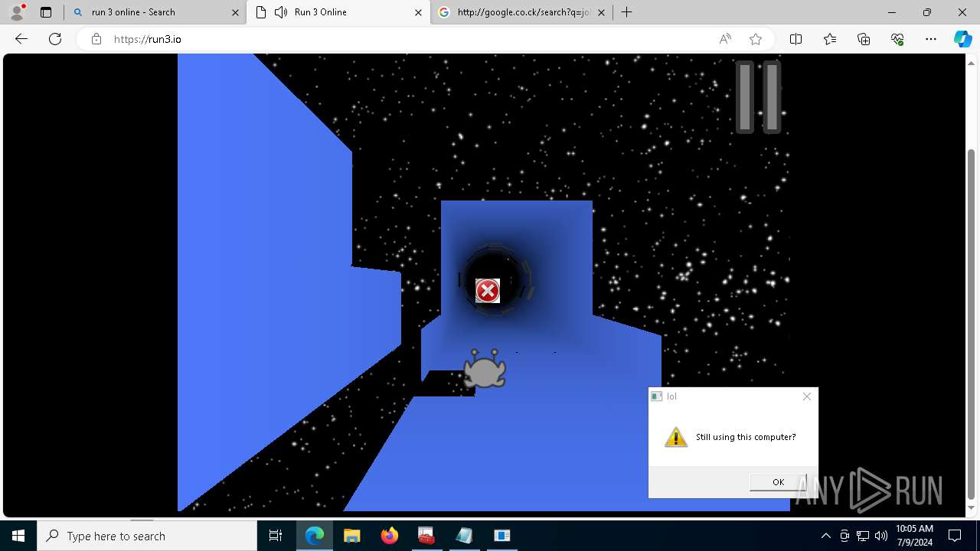
Task: Open File Explorer from taskbar
Action: click(352, 536)
